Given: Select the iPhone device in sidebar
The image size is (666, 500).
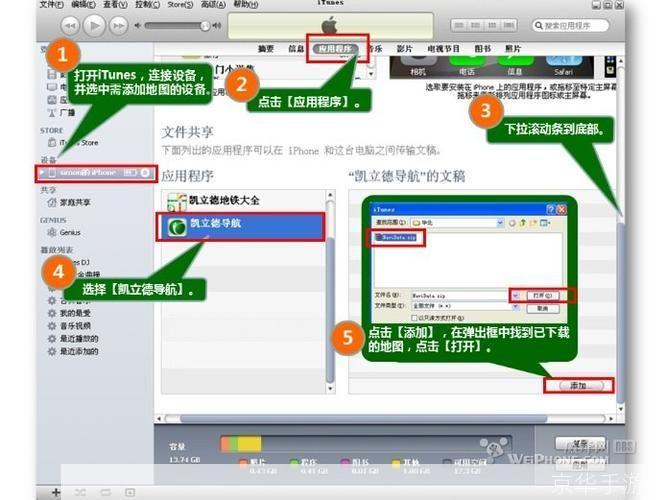Looking at the screenshot, I should (x=96, y=173).
